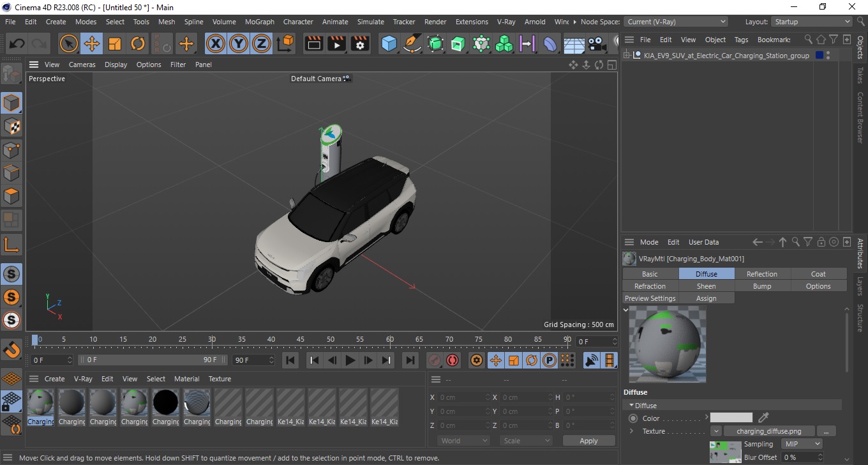
Task: Select the Live Selection tool
Action: pos(69,43)
